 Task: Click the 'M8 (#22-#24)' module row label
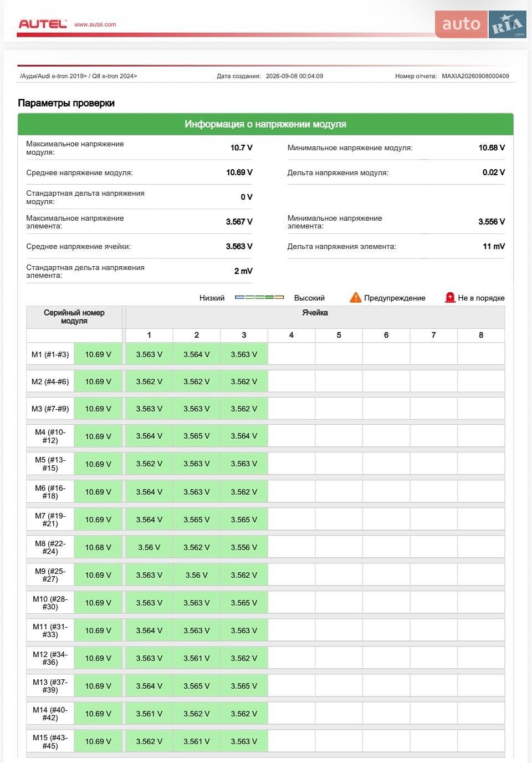(50, 547)
